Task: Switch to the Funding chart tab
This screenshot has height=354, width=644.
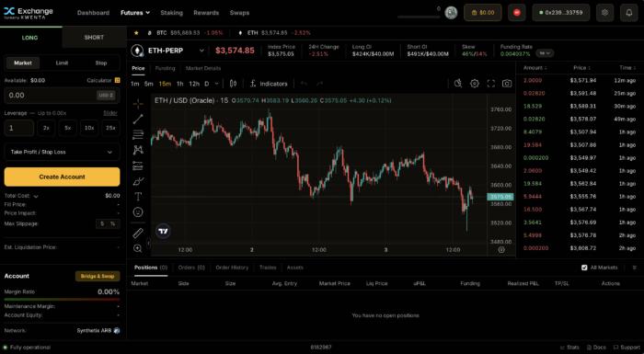Action: coord(165,68)
